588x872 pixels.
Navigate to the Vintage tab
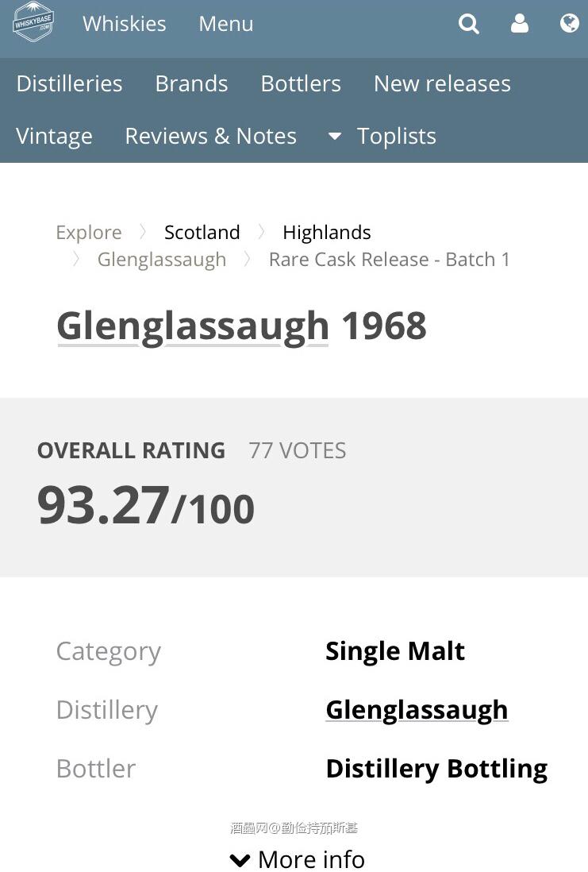coord(54,136)
